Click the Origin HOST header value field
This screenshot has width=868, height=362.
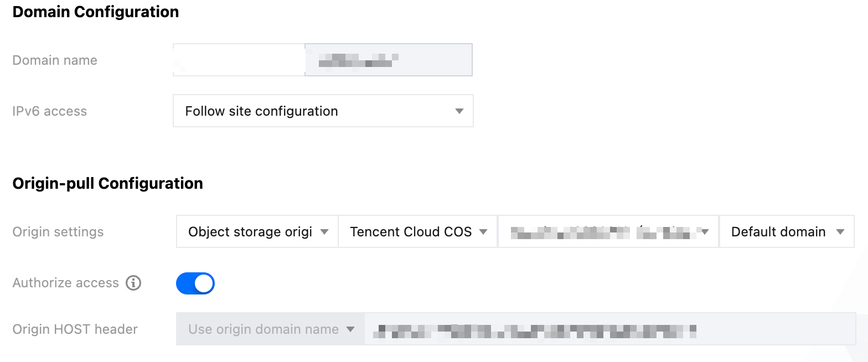(x=609, y=329)
